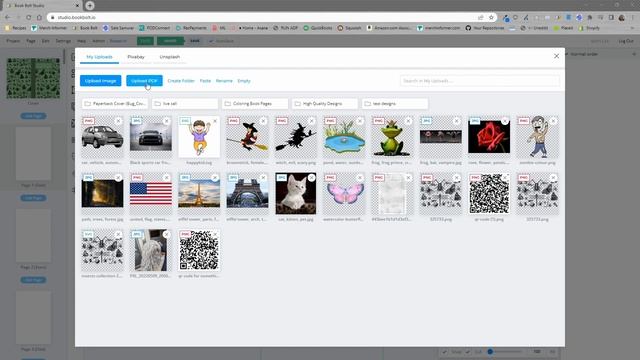
Task: Open the QuickBooks bookmark
Action: point(319,28)
